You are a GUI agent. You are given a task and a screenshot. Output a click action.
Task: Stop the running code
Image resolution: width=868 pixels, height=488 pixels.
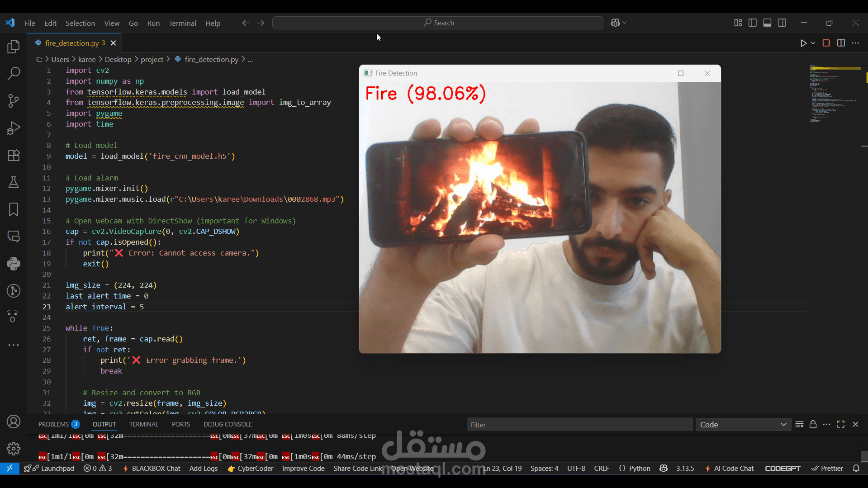[x=826, y=43]
